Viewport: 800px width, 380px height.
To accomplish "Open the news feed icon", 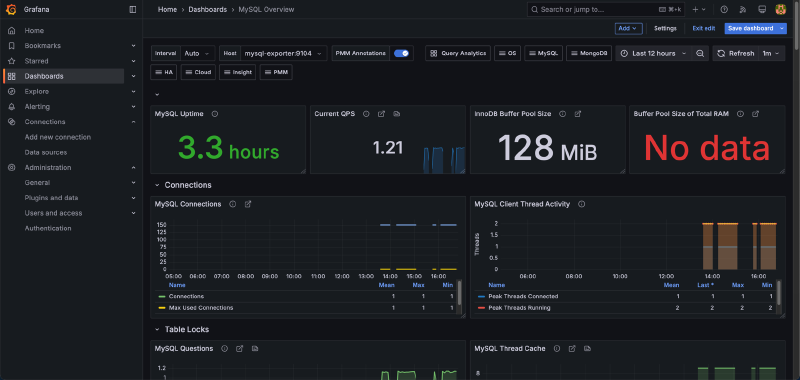I will [x=743, y=9].
